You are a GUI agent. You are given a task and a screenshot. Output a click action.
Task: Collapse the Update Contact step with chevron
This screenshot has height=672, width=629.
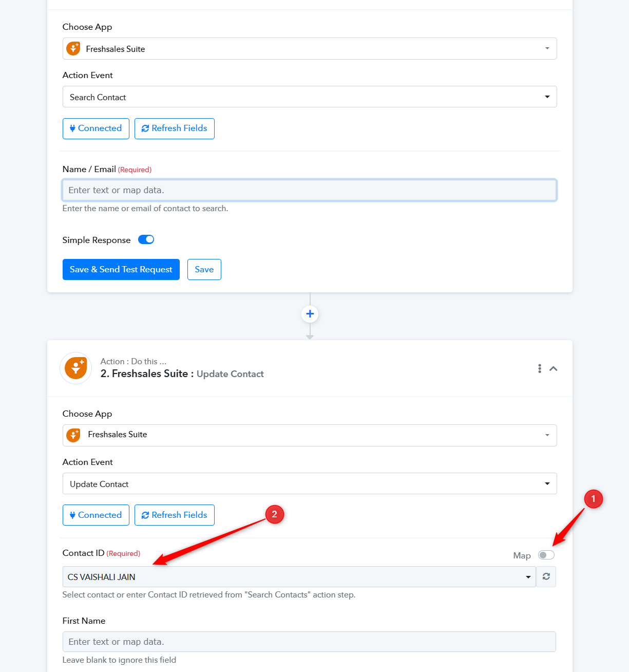point(554,368)
